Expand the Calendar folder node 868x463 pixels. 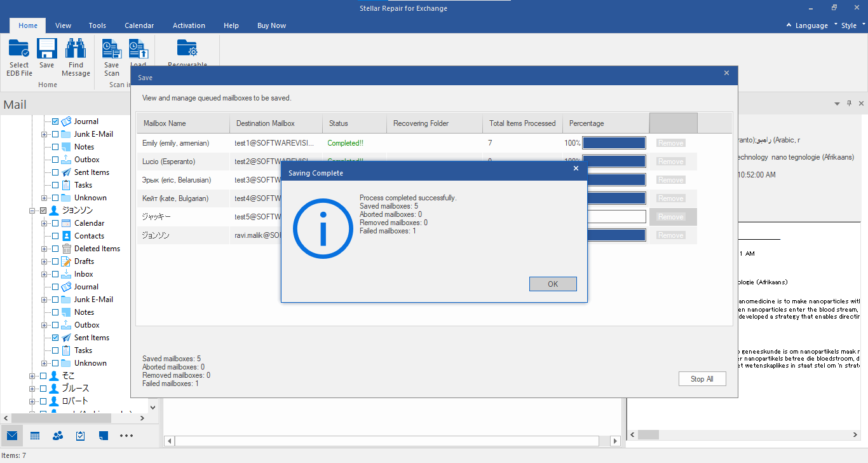pyautogui.click(x=44, y=223)
